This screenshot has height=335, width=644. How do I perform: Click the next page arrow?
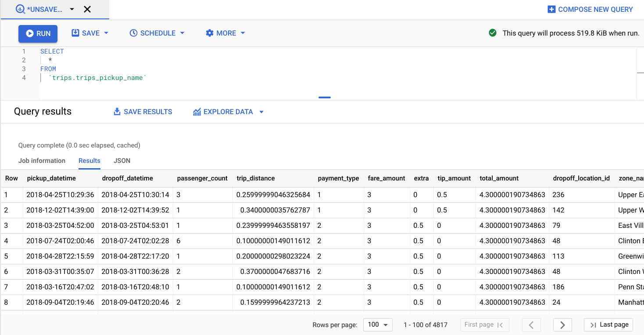[562, 325]
